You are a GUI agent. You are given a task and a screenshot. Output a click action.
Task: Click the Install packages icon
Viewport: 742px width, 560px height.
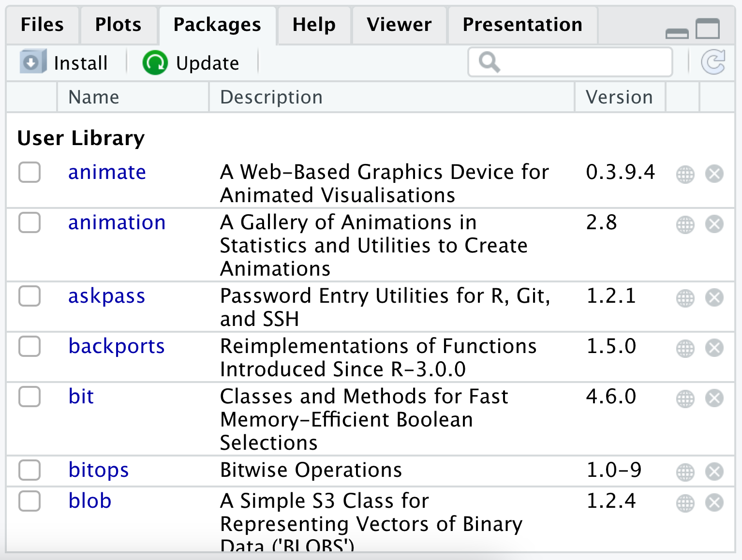pyautogui.click(x=31, y=61)
